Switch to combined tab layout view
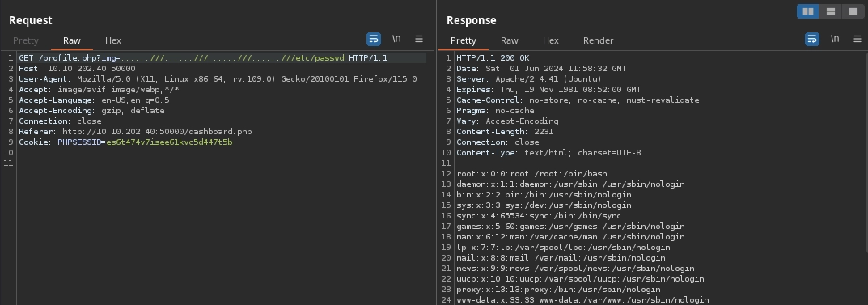The image size is (868, 305). (x=853, y=11)
